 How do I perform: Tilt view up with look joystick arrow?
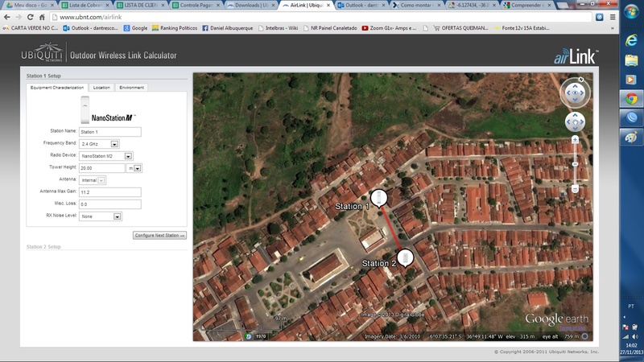575,86
